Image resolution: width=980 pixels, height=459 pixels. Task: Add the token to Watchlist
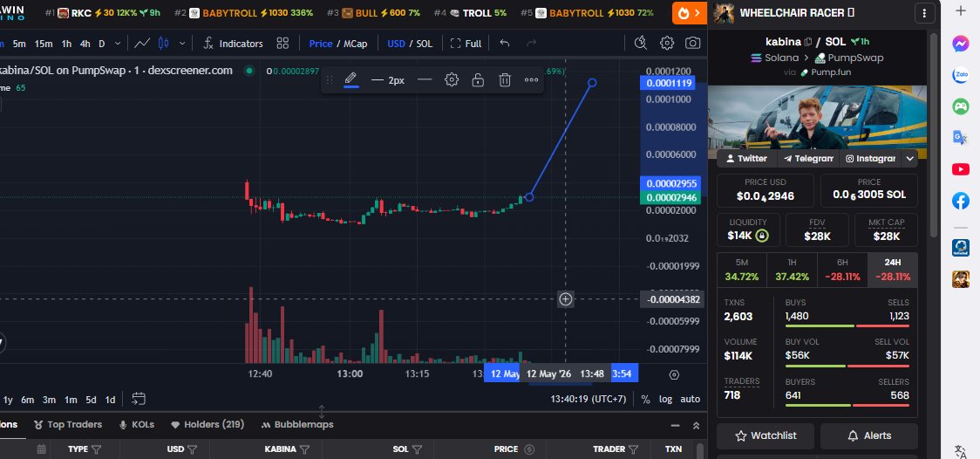tap(766, 435)
